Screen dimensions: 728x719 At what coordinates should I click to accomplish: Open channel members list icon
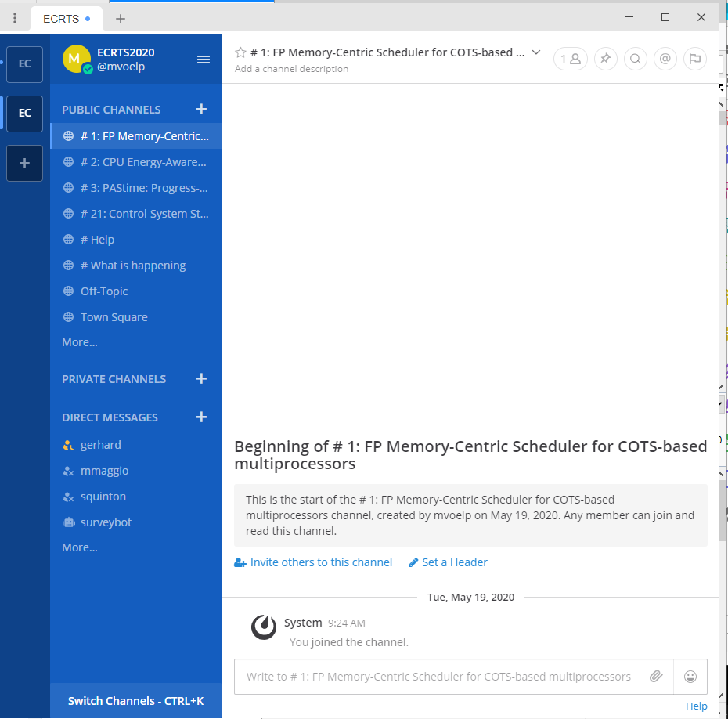coord(570,59)
